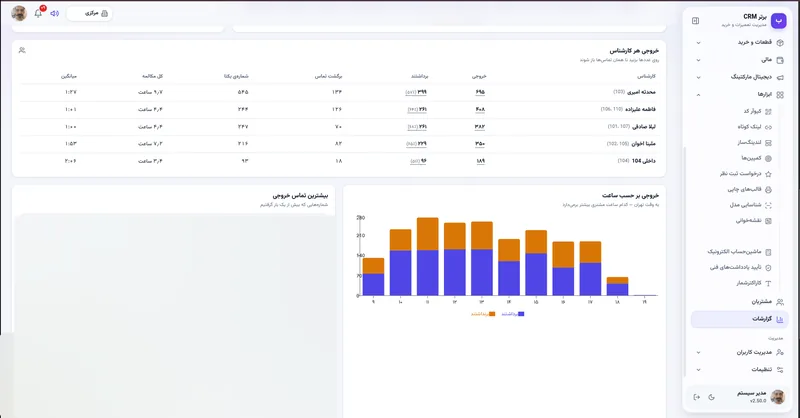
Task: Click the خروجی بر حسب ساعت chart title
Action: tap(631, 195)
